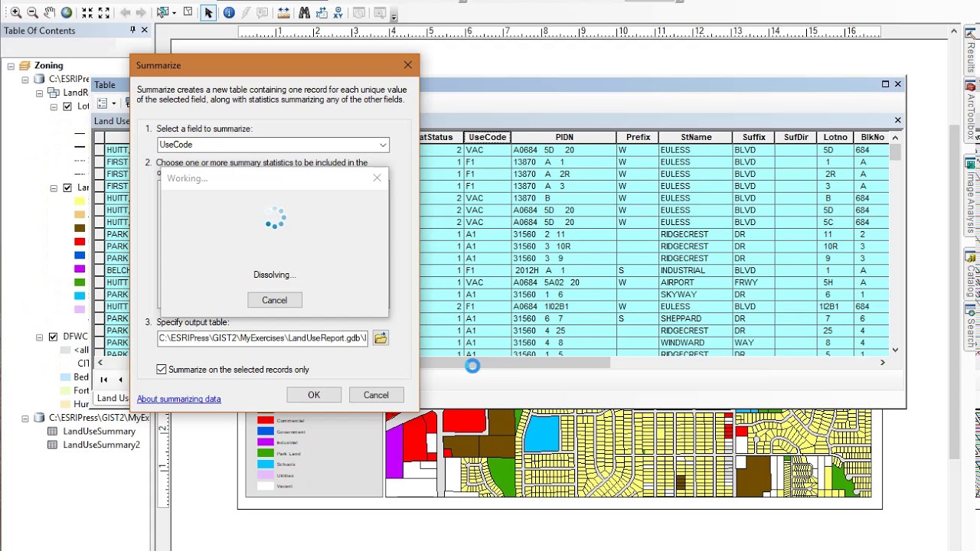Browse for output table folder icon
Screen dimensions: 980x551
point(381,338)
